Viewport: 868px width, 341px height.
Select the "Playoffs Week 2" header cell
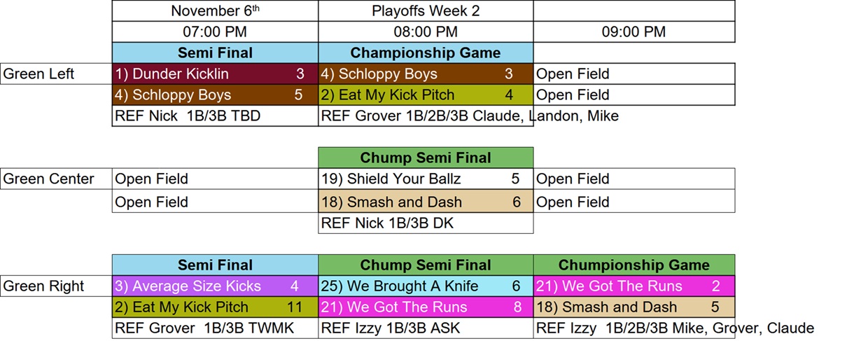(x=425, y=11)
